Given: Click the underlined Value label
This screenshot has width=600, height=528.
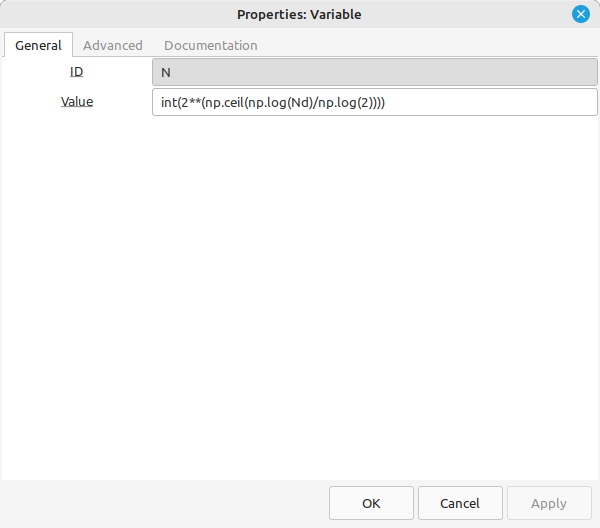Looking at the screenshot, I should 77,102.
